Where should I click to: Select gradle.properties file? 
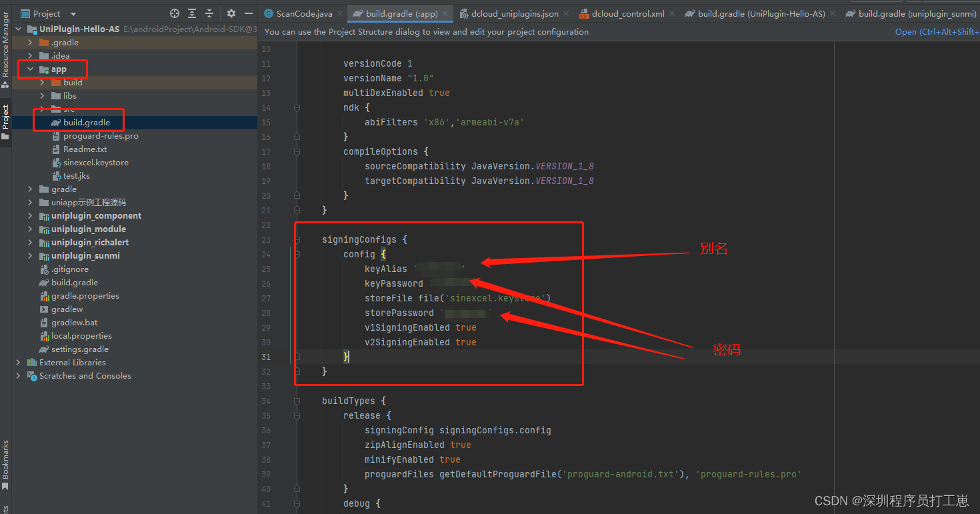[85, 296]
